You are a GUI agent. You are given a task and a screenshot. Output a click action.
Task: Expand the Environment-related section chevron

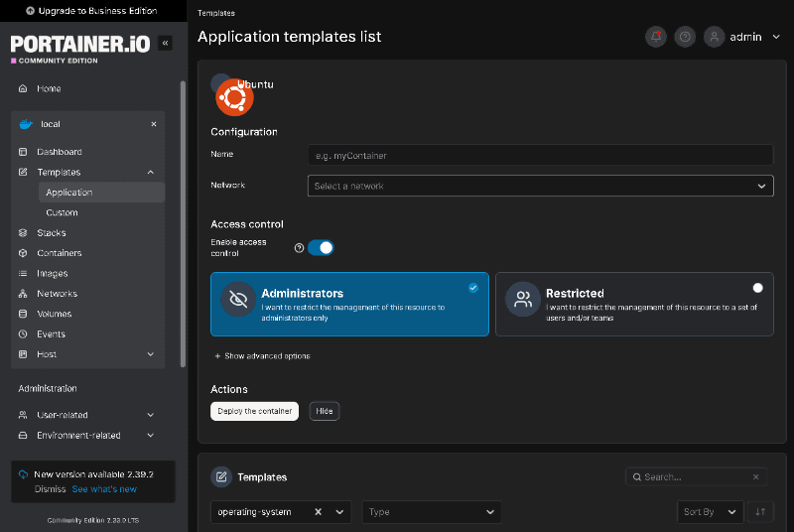coord(151,436)
